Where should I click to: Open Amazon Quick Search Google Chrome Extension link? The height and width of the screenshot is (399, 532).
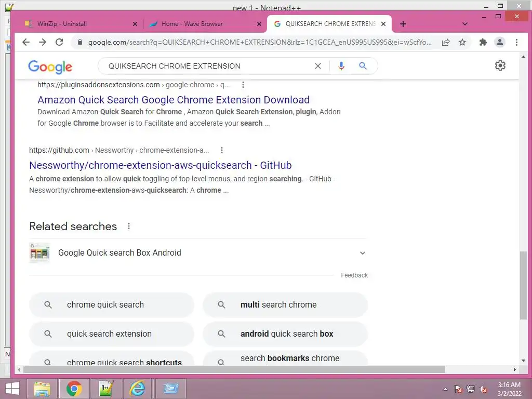174,100
